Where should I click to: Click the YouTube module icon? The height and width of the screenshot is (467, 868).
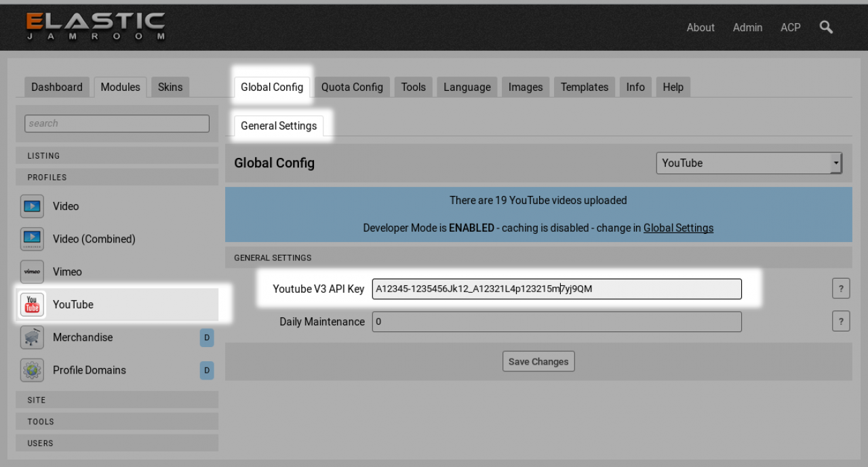pyautogui.click(x=32, y=304)
